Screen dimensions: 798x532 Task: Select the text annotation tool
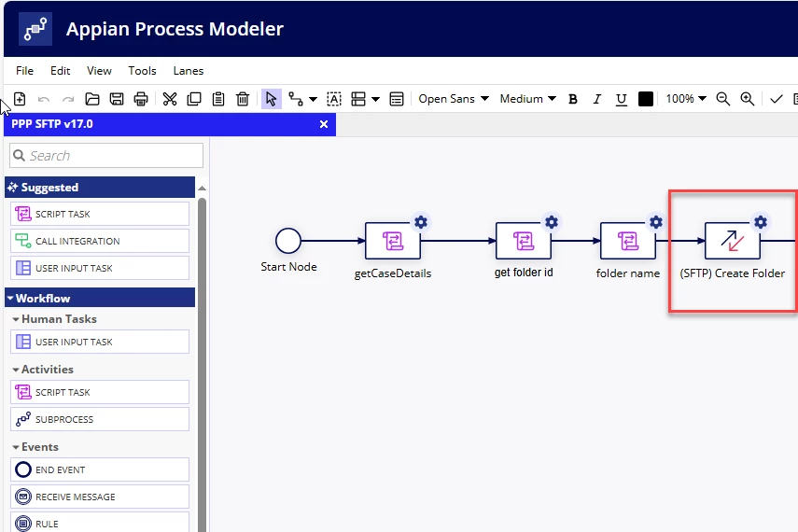pos(334,99)
